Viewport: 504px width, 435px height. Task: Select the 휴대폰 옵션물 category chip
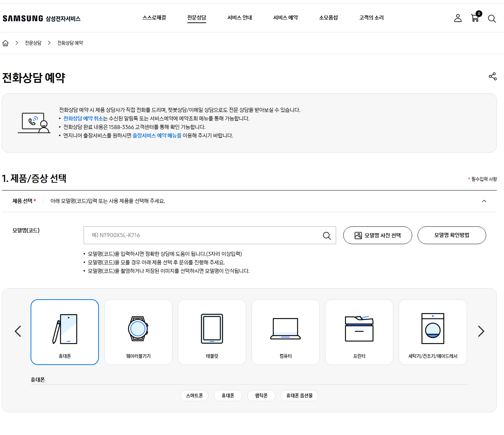[x=299, y=396]
